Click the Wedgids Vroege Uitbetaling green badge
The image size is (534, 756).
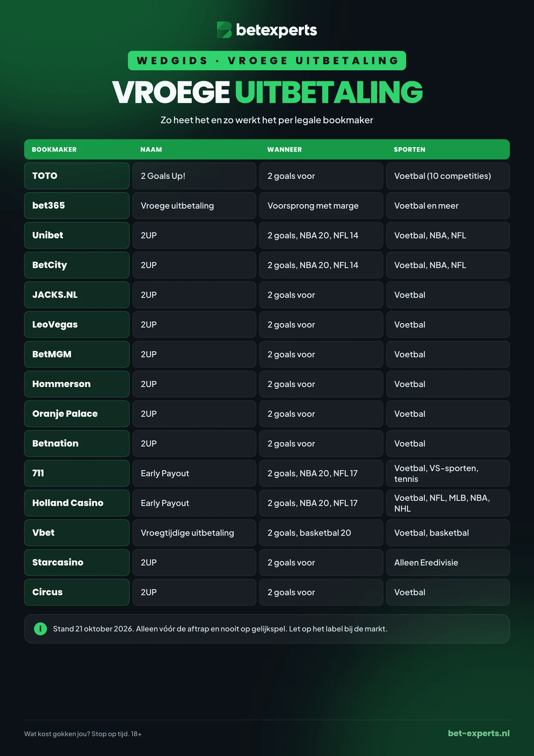[x=267, y=60]
